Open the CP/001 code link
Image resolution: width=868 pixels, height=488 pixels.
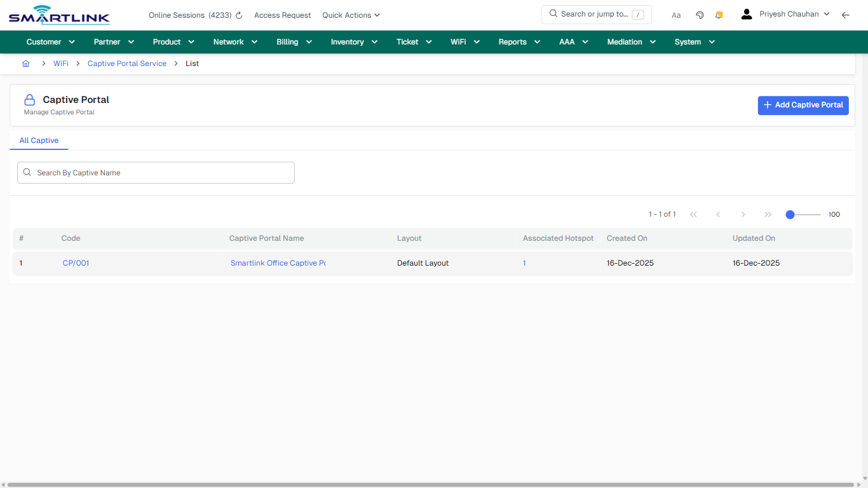tap(76, 262)
